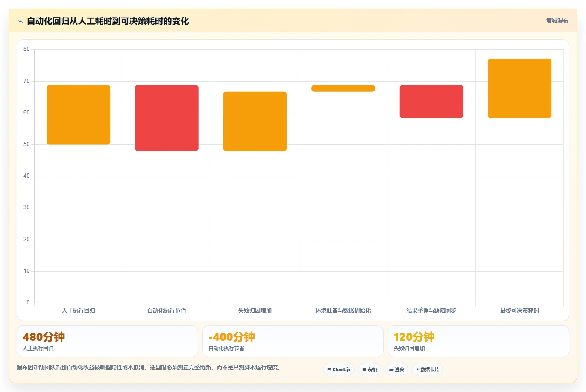The height and width of the screenshot is (392, 586).
Task: Click the 人工执行回归 orange bar
Action: tap(79, 115)
